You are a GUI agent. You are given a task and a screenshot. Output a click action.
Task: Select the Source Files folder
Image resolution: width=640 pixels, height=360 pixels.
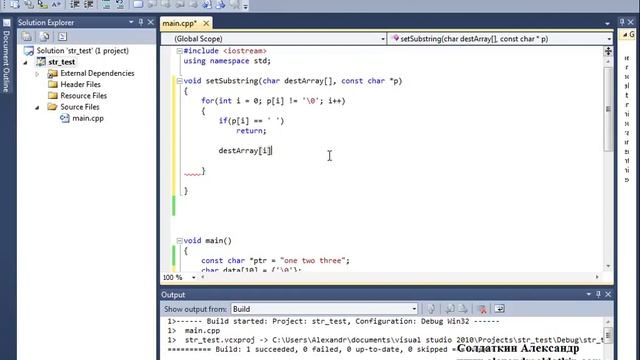pyautogui.click(x=80, y=107)
